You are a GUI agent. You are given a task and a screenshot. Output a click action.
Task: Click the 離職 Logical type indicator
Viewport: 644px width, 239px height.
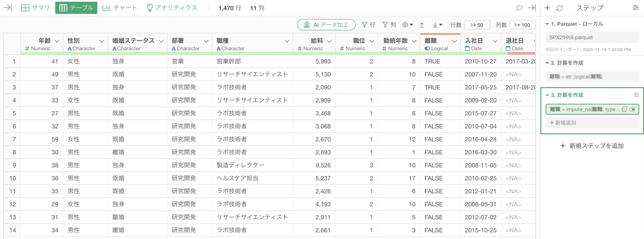click(436, 48)
